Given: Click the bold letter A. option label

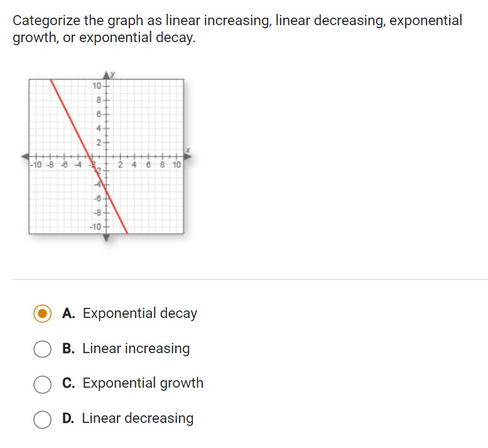Looking at the screenshot, I should pos(68,314).
